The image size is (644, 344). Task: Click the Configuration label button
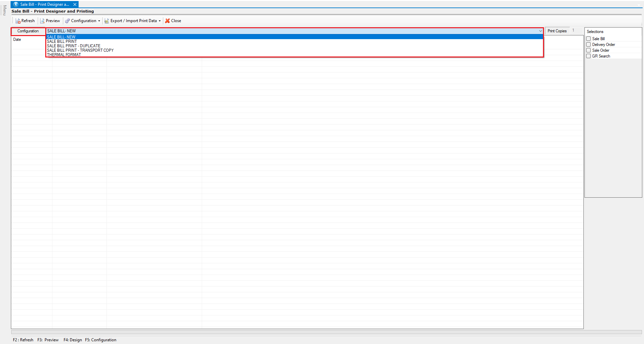pos(28,31)
